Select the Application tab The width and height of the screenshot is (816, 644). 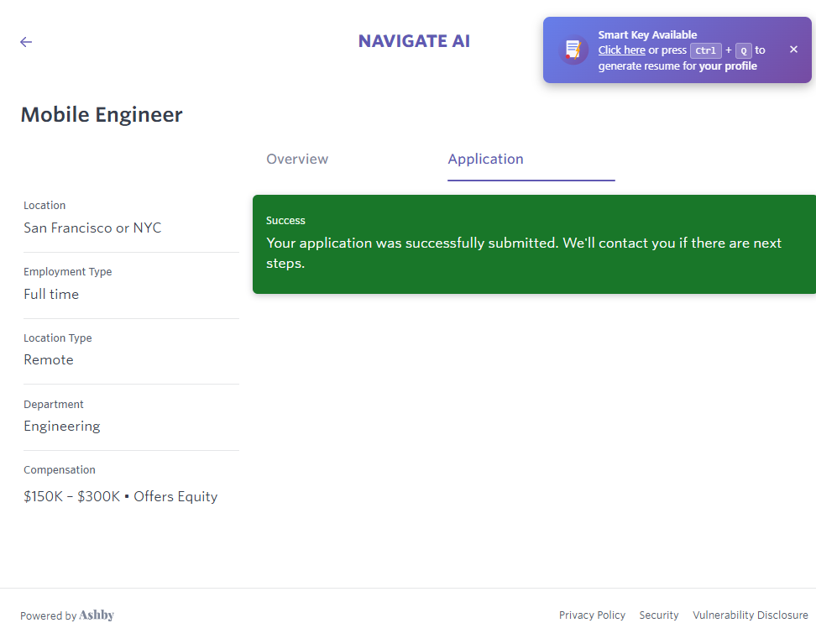[x=485, y=160]
